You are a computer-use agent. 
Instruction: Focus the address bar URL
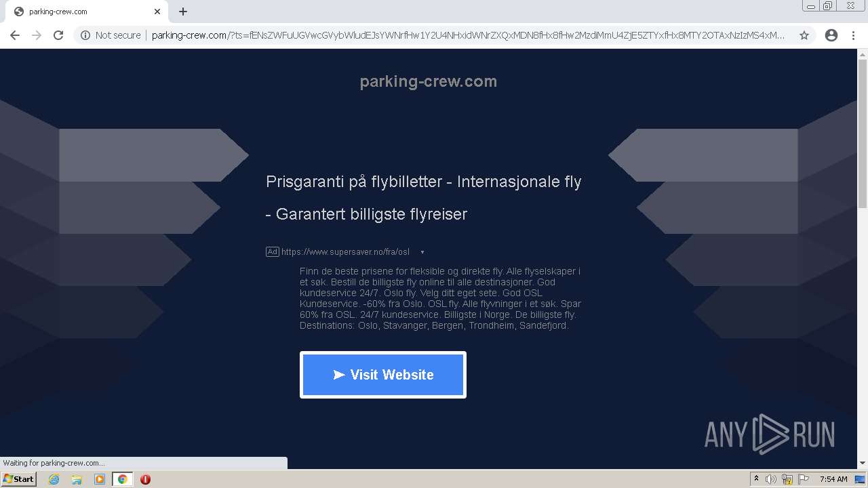pos(468,35)
